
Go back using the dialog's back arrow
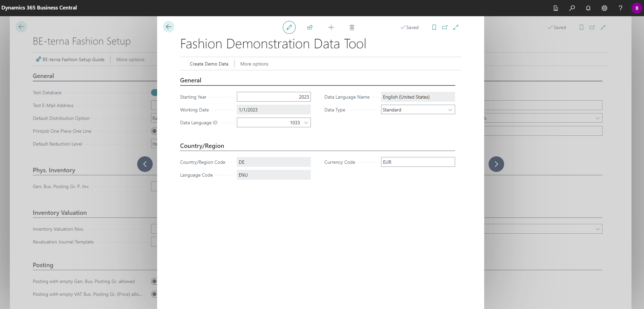point(169,27)
